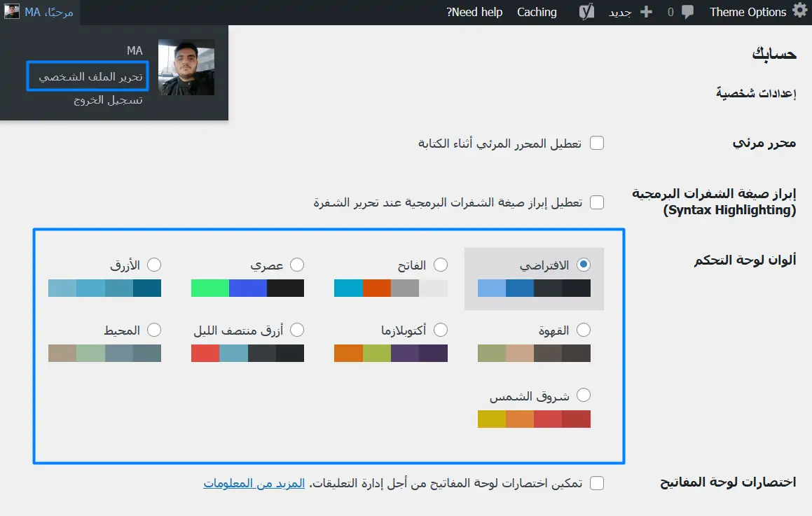This screenshot has width=812, height=516.
Task: Click the Sunrise scheme color palette strip
Action: pyautogui.click(x=534, y=419)
